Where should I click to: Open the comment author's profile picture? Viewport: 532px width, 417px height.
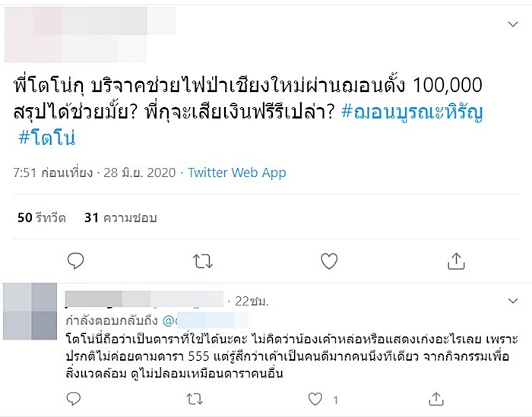click(30, 310)
